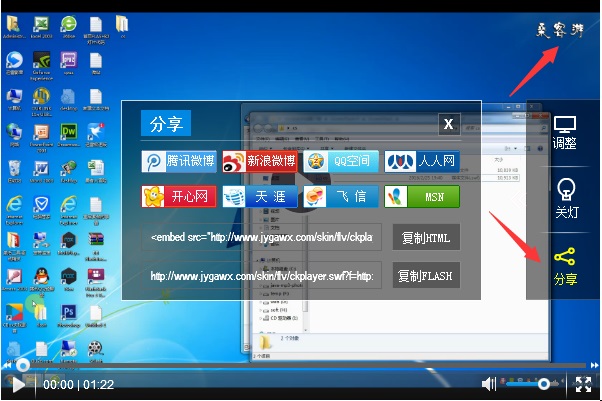Share to 人人网

[x=422, y=161]
